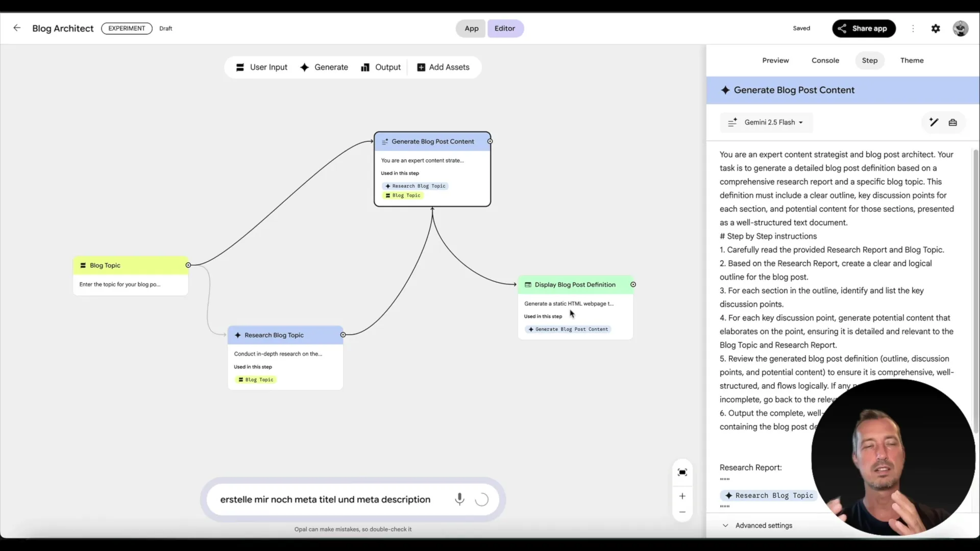Viewport: 980px width, 551px height.
Task: Click the fit-to-view canvas icon
Action: tap(682, 472)
